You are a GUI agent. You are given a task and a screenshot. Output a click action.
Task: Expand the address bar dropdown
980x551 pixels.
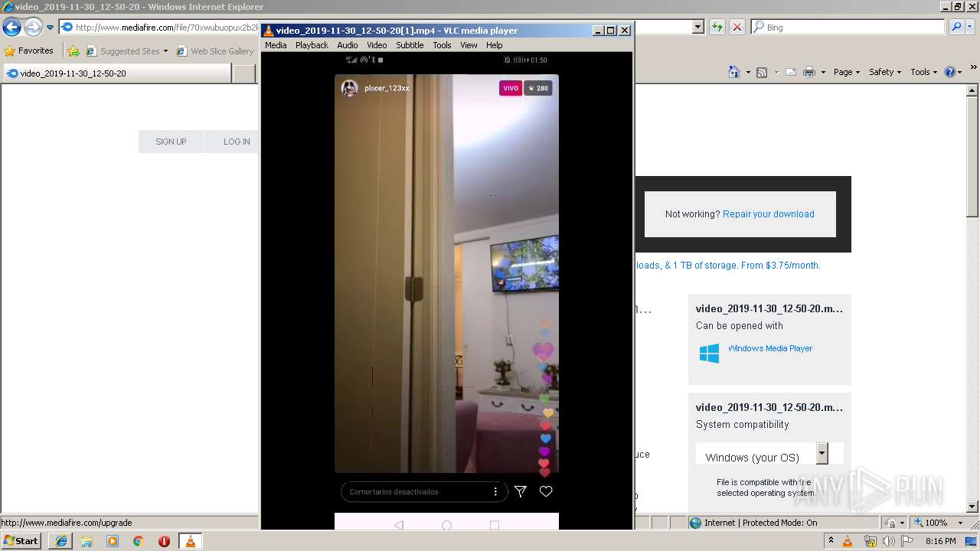click(x=697, y=27)
